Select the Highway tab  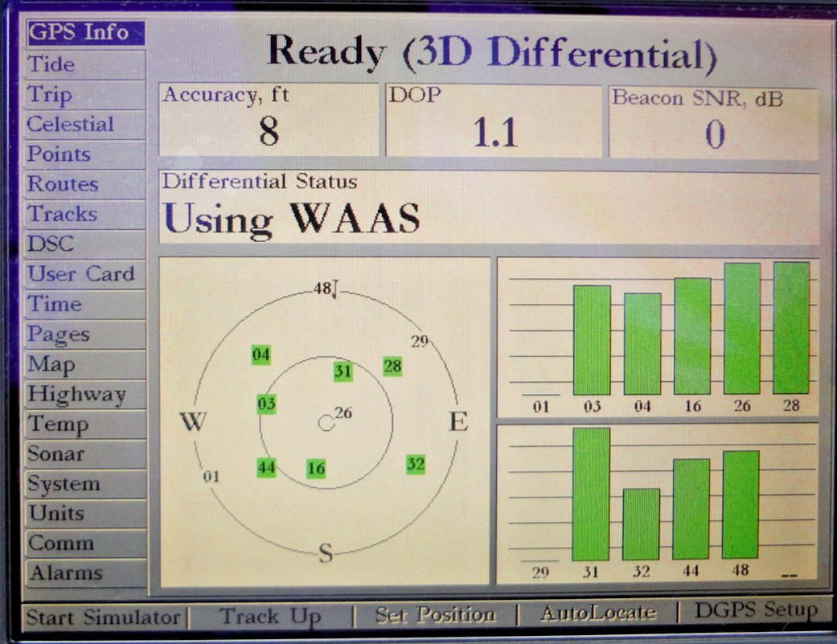coord(85,394)
